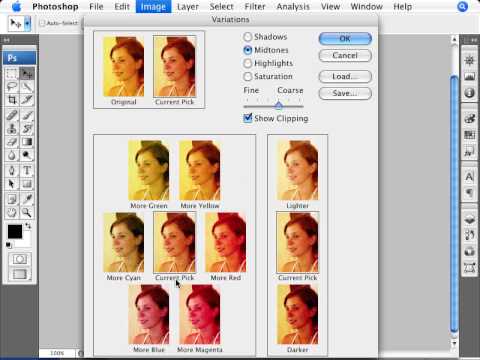
Task: Open the tool preset picker arrow
Action: 27,24
